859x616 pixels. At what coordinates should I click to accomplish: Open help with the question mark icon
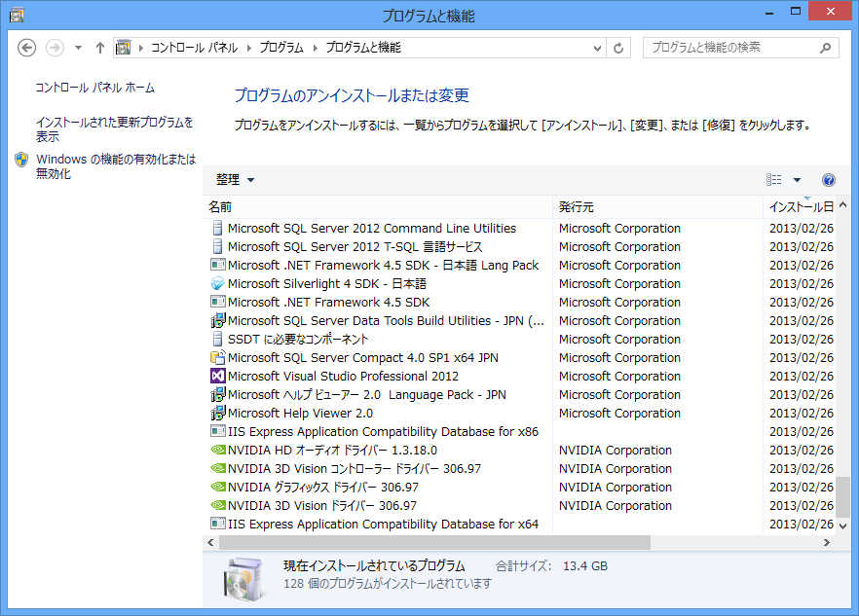coord(829,180)
